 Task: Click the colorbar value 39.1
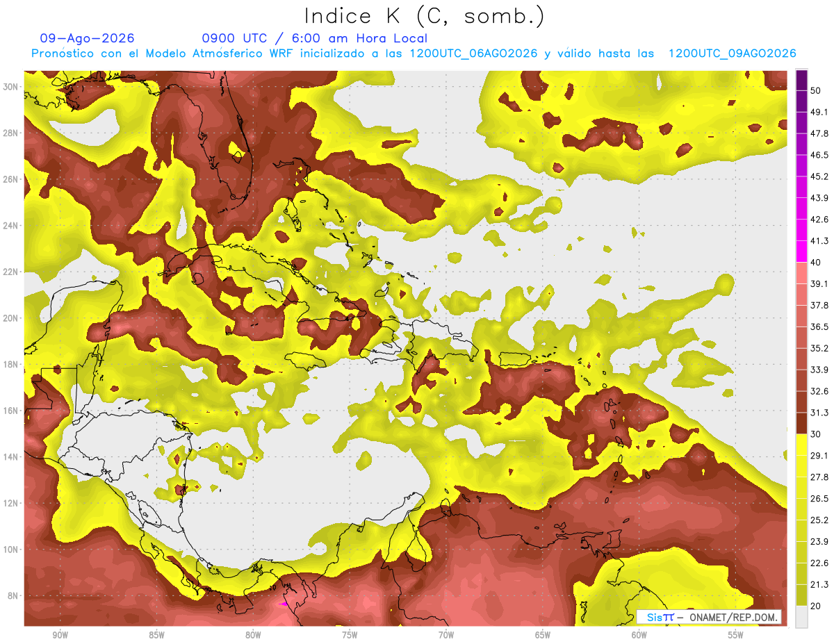[819, 283]
